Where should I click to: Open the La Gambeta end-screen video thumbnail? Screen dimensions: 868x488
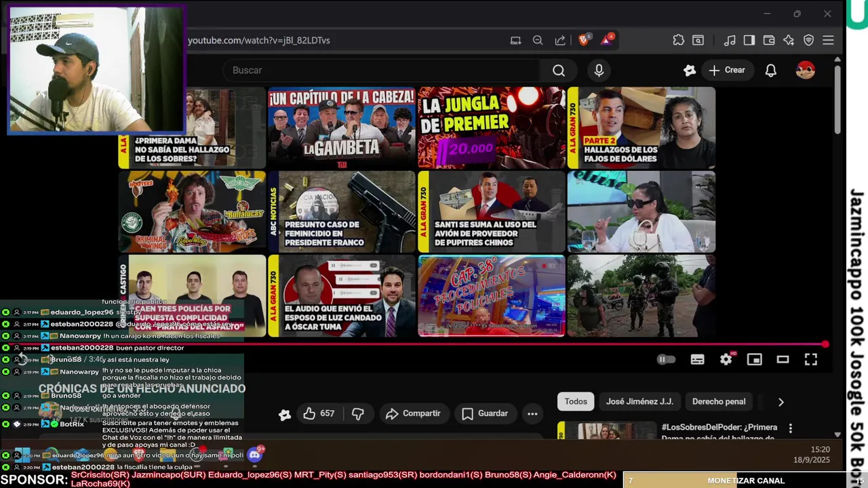(x=342, y=127)
